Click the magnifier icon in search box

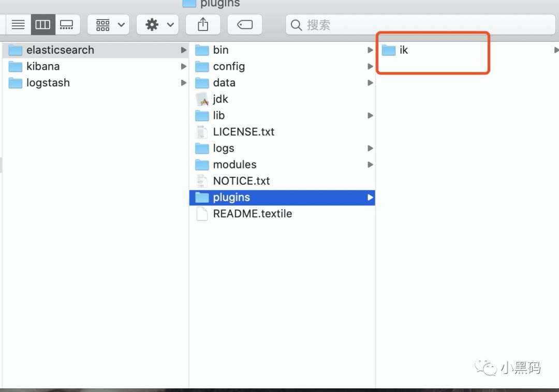[x=296, y=25]
